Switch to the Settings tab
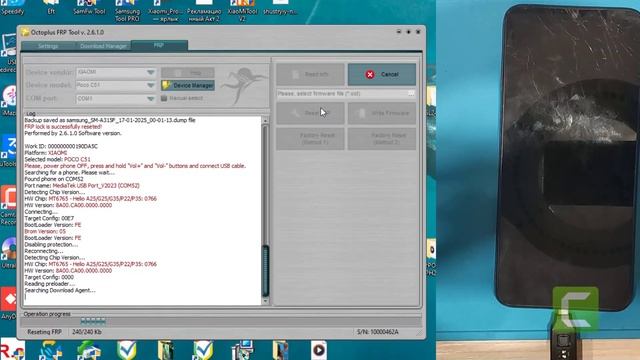This screenshot has height=360, width=640. pos(48,46)
